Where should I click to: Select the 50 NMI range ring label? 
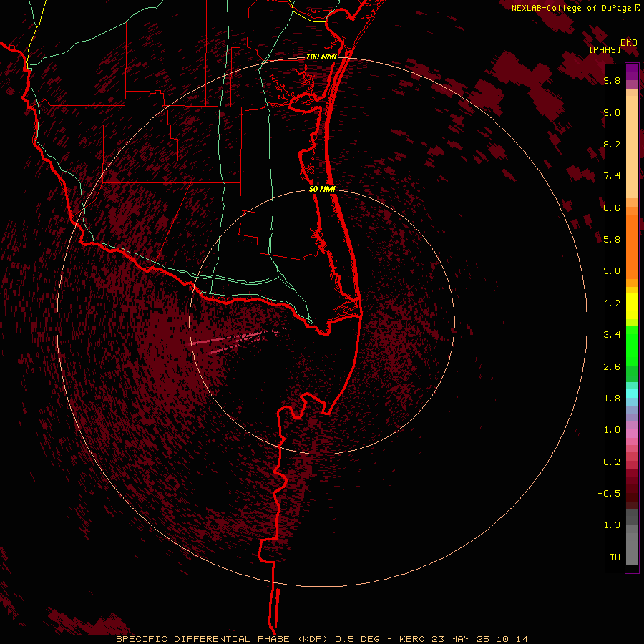click(x=322, y=189)
